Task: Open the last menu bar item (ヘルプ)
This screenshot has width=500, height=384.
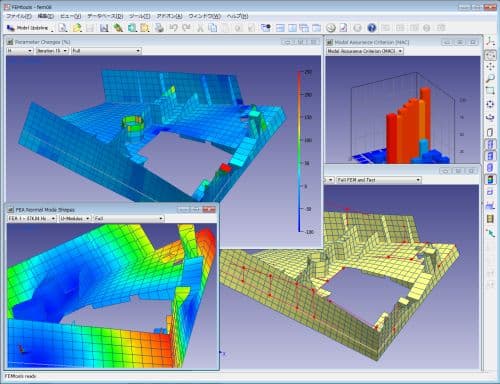Action: coord(237,16)
